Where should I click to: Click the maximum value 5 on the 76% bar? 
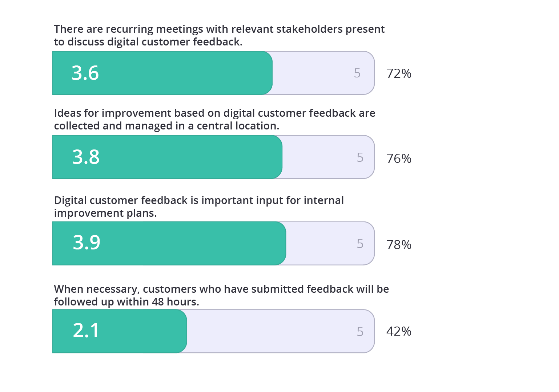point(360,157)
